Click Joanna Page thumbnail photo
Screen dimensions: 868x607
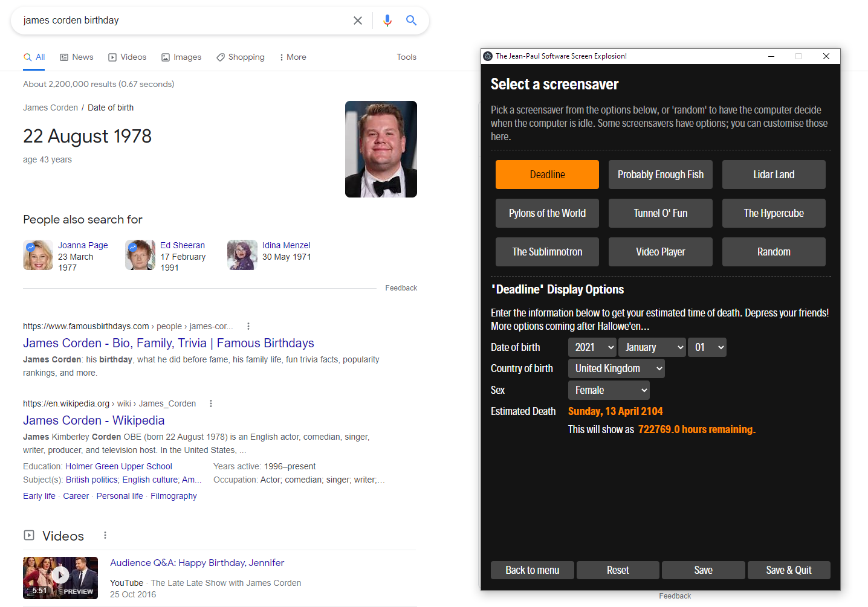[38, 255]
